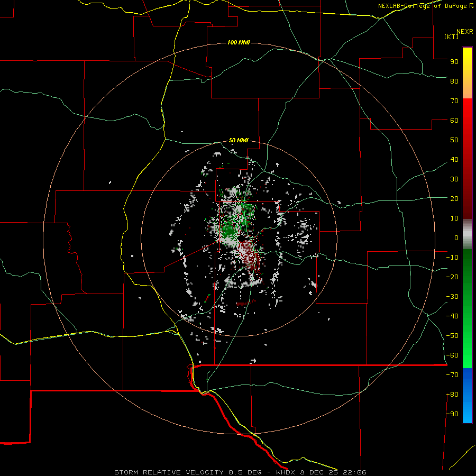Click the "100 NMI" range ring label
476x476 pixels.
point(239,42)
